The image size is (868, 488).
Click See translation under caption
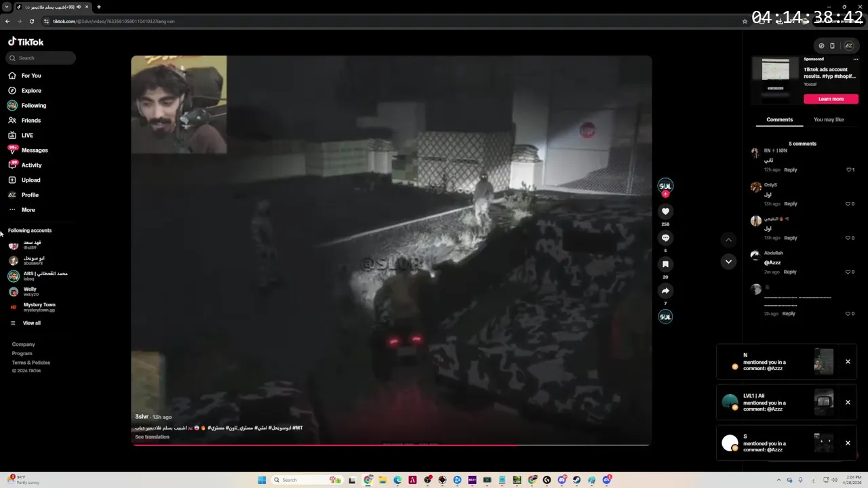pyautogui.click(x=152, y=437)
